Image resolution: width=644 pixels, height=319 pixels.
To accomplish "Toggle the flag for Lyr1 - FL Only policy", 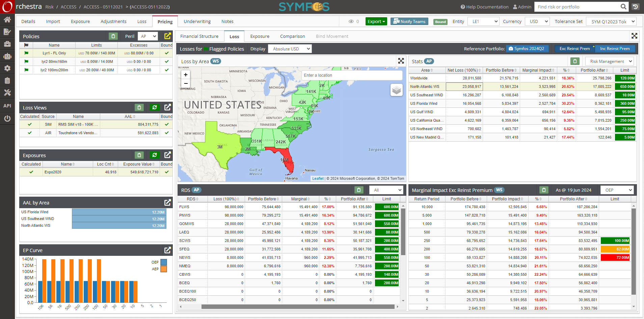I will pyautogui.click(x=26, y=53).
